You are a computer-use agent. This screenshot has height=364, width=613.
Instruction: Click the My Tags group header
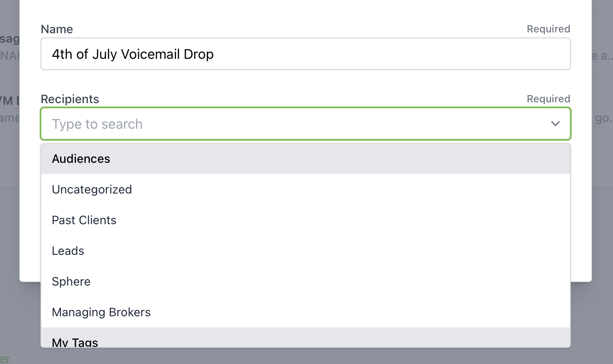pos(306,337)
